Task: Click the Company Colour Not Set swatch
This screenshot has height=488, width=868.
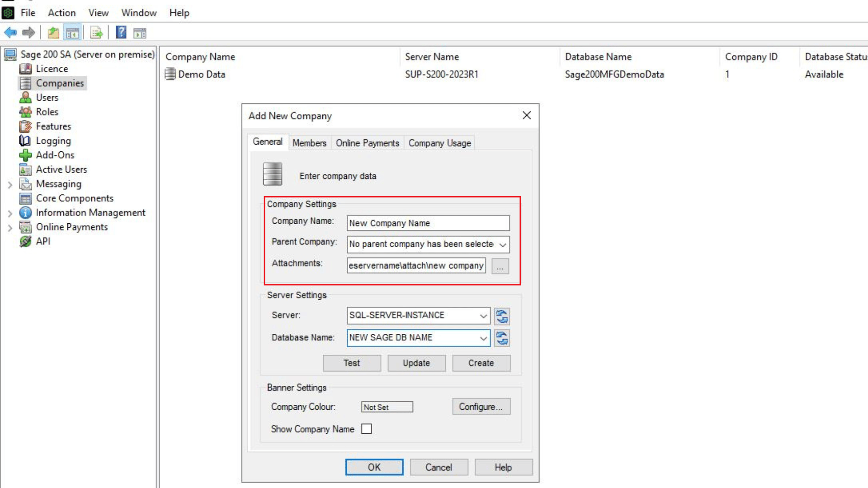Action: click(387, 407)
